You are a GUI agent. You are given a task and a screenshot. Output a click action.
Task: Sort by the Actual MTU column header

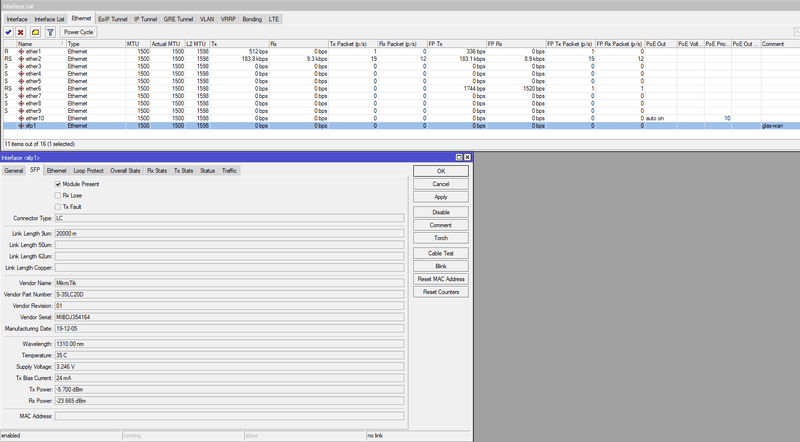pyautogui.click(x=167, y=44)
